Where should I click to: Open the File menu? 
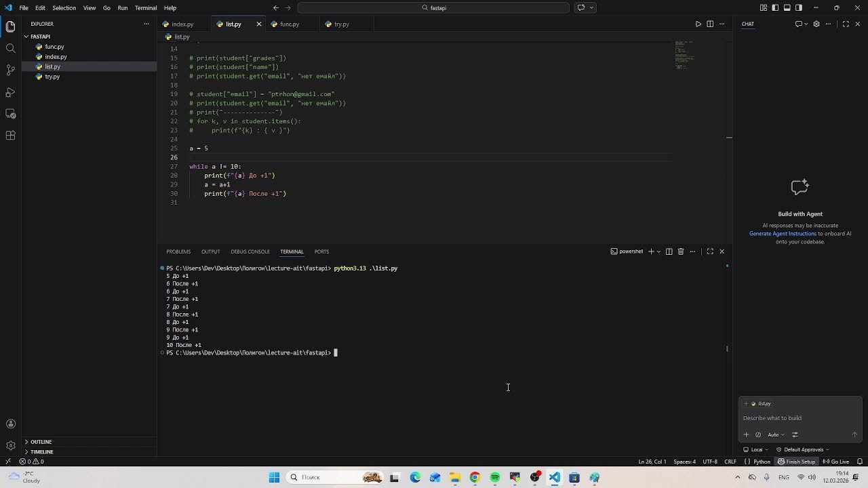pyautogui.click(x=24, y=7)
